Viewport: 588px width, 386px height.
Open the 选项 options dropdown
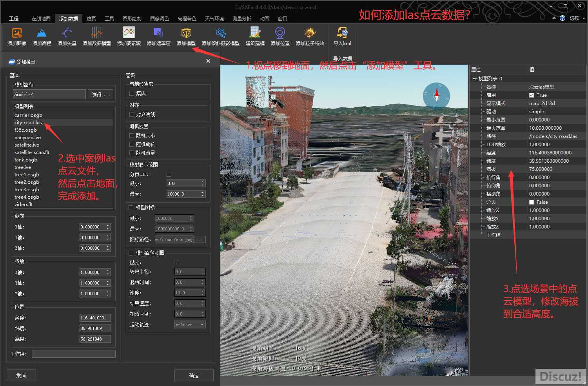(x=577, y=18)
